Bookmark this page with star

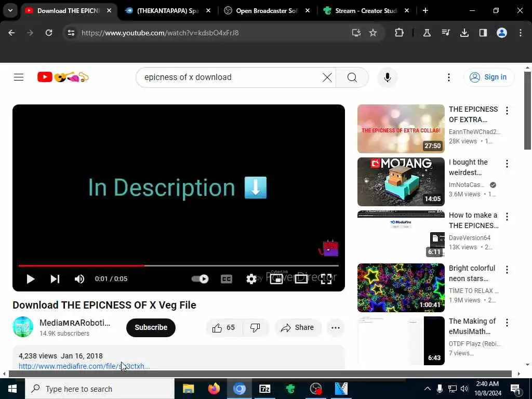point(373,33)
